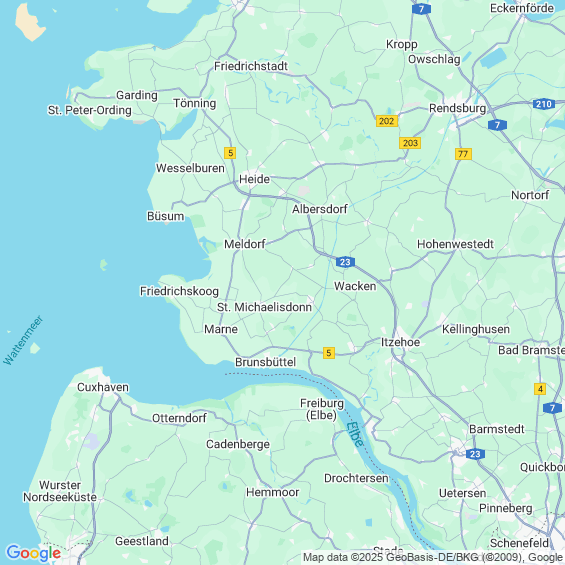The width and height of the screenshot is (565, 565).
Task: Click the Brunsbüttel town label
Action: click(266, 362)
